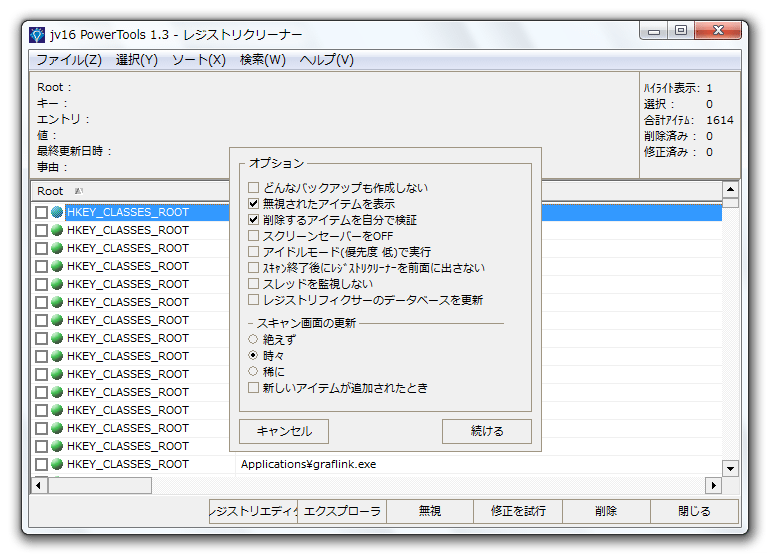The width and height of the screenshot is (774, 559).
Task: Open the ソート(X) menu
Action: 198,60
